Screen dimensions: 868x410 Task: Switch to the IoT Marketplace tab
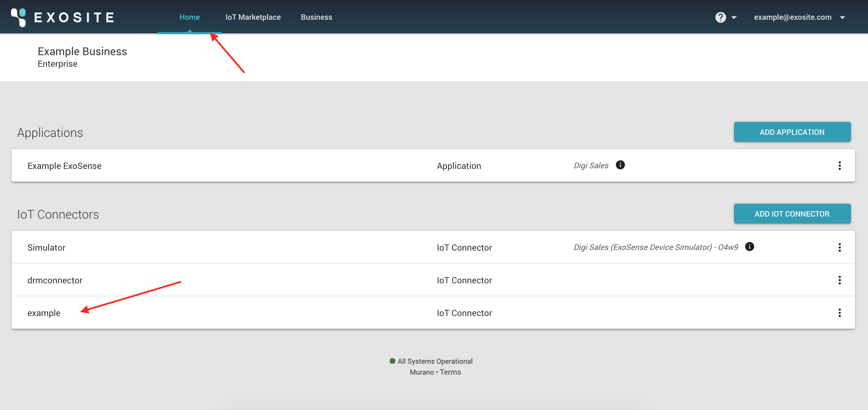253,17
